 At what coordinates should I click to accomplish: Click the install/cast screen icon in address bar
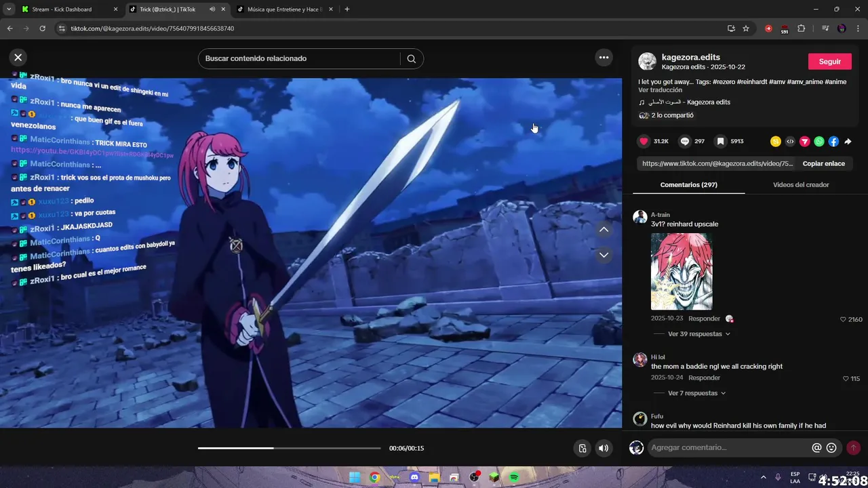[x=731, y=28]
